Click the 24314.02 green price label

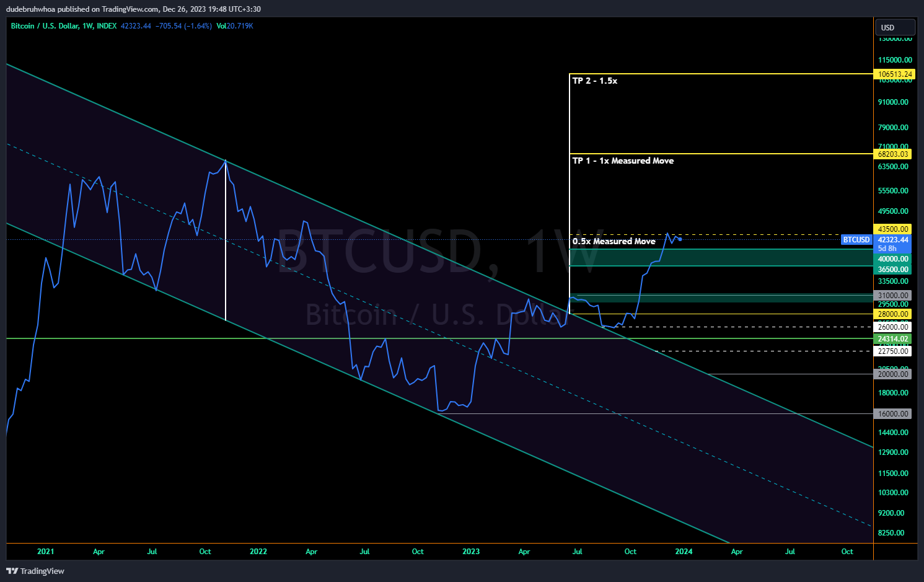[893, 339]
